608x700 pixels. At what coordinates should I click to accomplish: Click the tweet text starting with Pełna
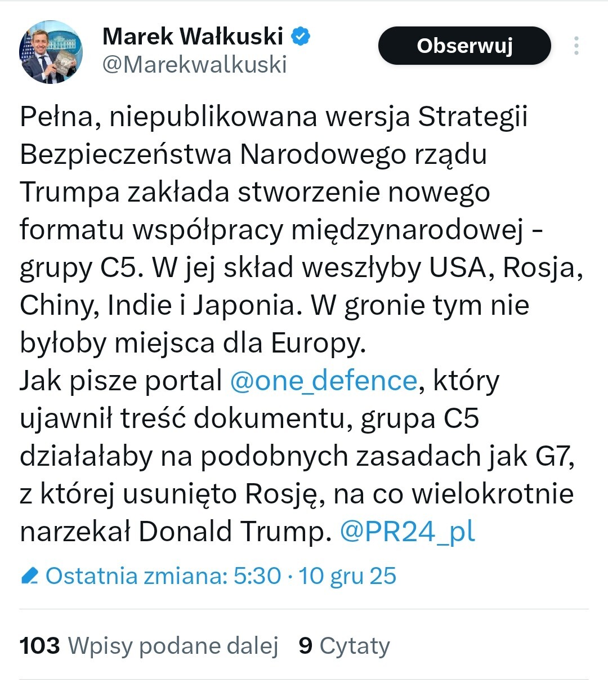tap(274, 117)
